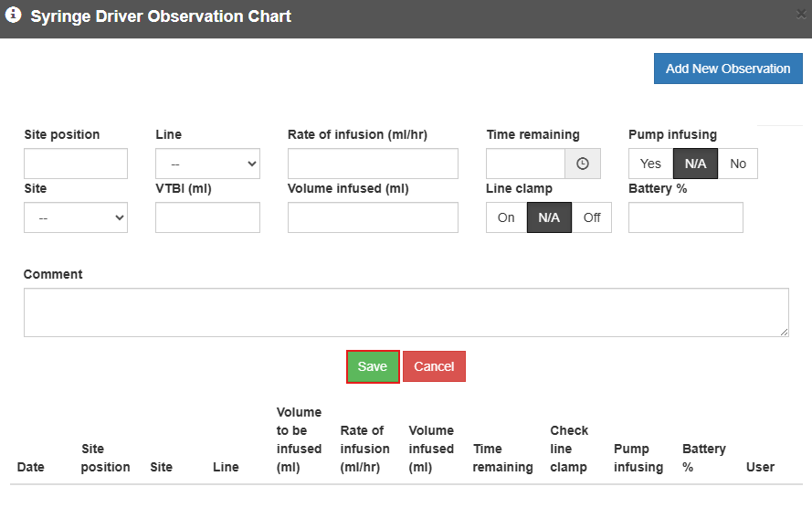Click the info icon in dialog header
812x529 pixels.
pyautogui.click(x=14, y=16)
